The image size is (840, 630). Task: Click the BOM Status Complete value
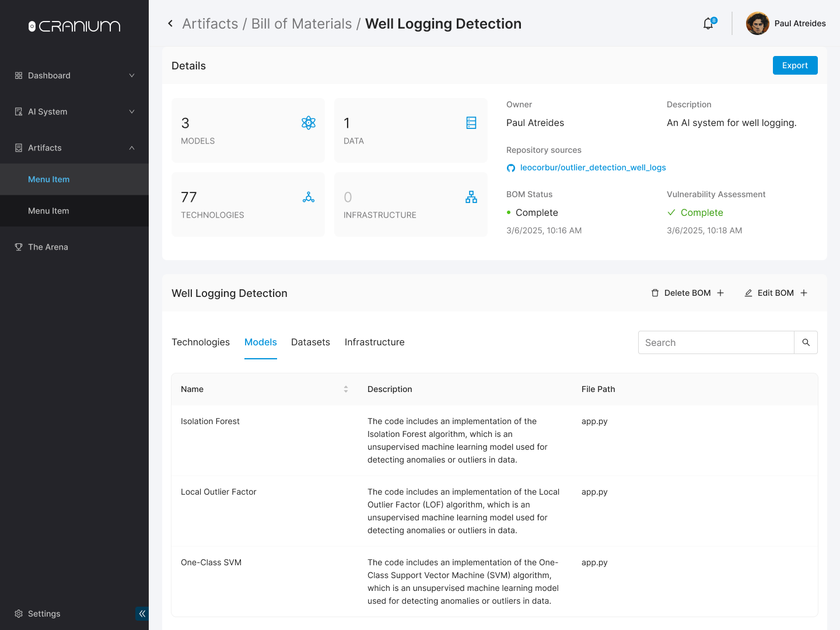coord(537,212)
